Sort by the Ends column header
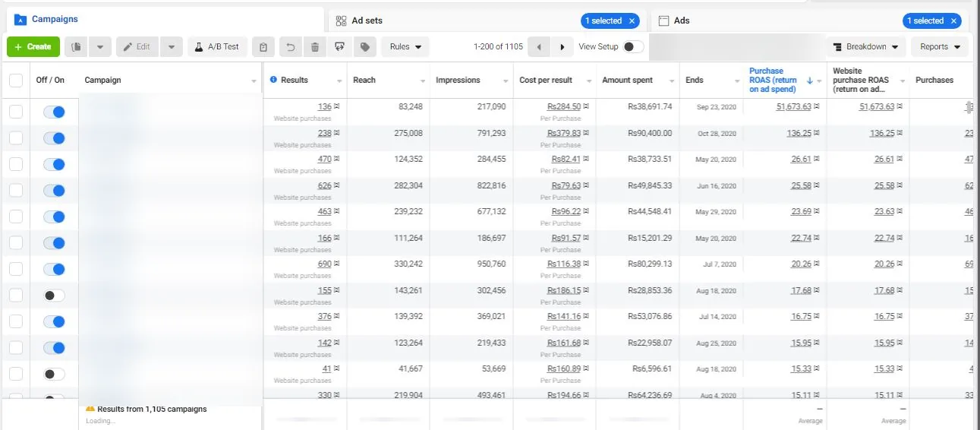 (x=695, y=80)
